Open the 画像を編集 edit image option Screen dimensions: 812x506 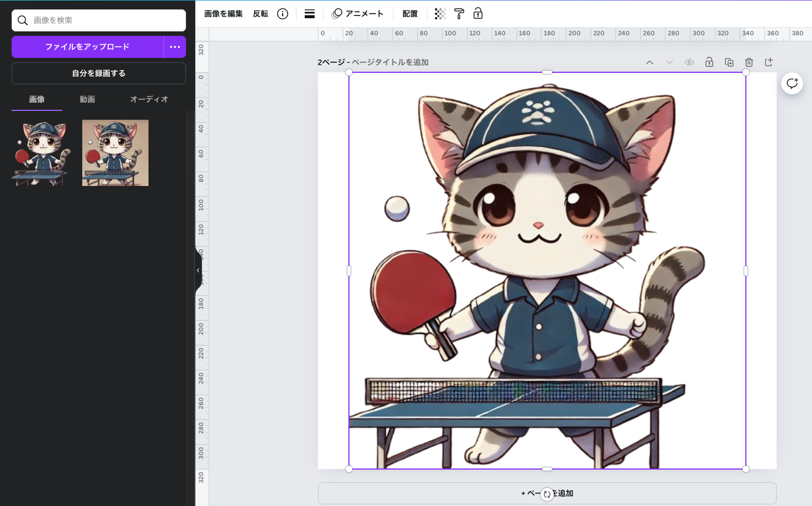point(224,14)
